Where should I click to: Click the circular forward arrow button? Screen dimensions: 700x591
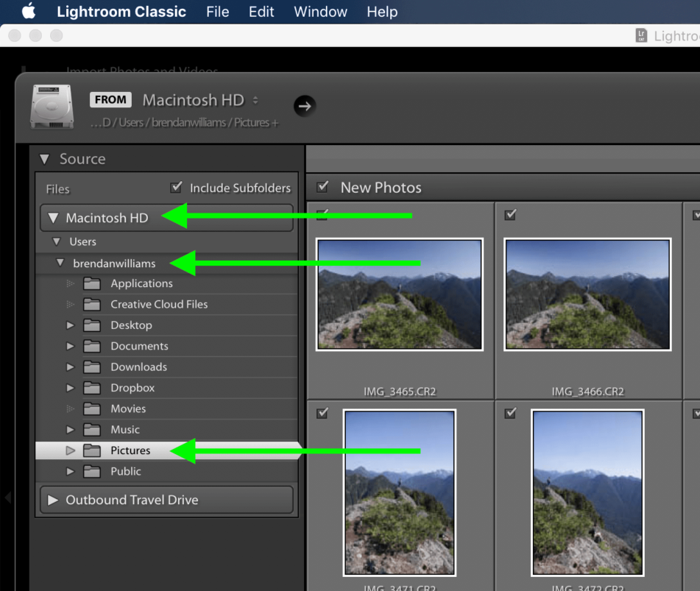(x=305, y=105)
